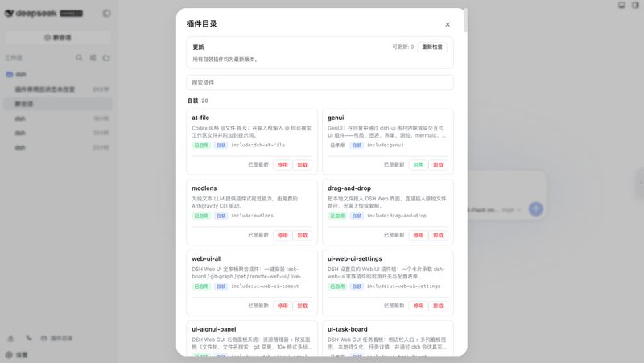Open the workspace search icon in sidebar

[79, 58]
